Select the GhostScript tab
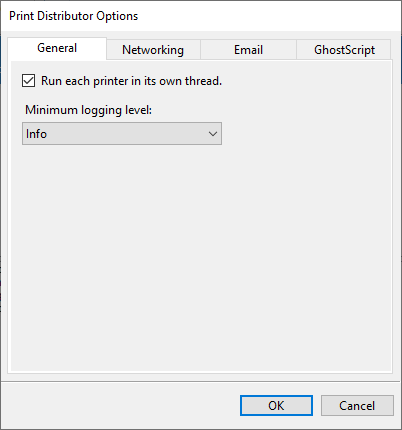The width and height of the screenshot is (402, 430). pyautogui.click(x=344, y=50)
